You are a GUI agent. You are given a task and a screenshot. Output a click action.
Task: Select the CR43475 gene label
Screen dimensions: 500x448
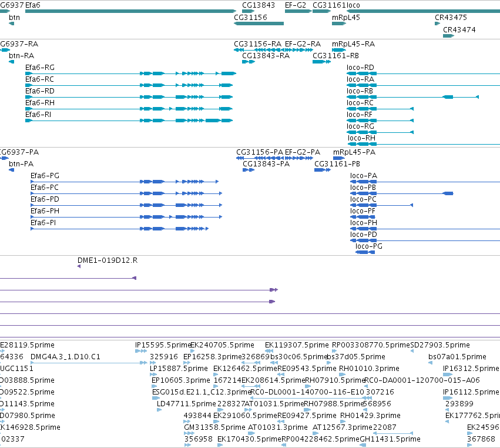(451, 18)
